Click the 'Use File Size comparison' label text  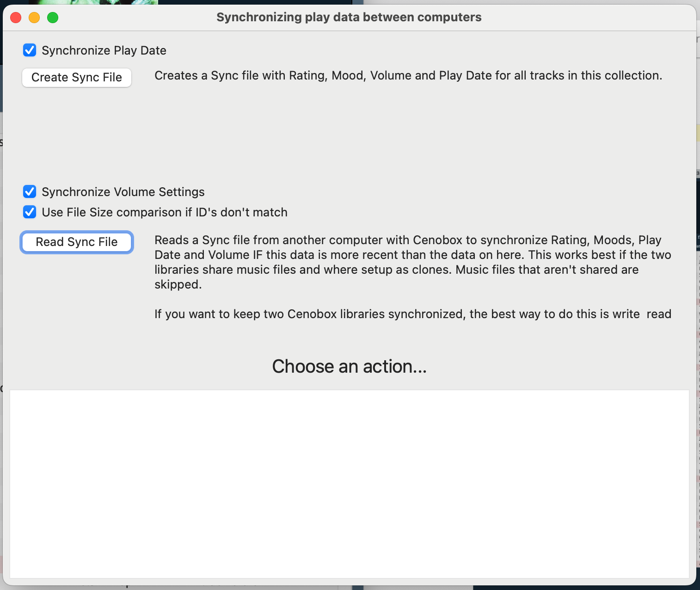pyautogui.click(x=164, y=212)
